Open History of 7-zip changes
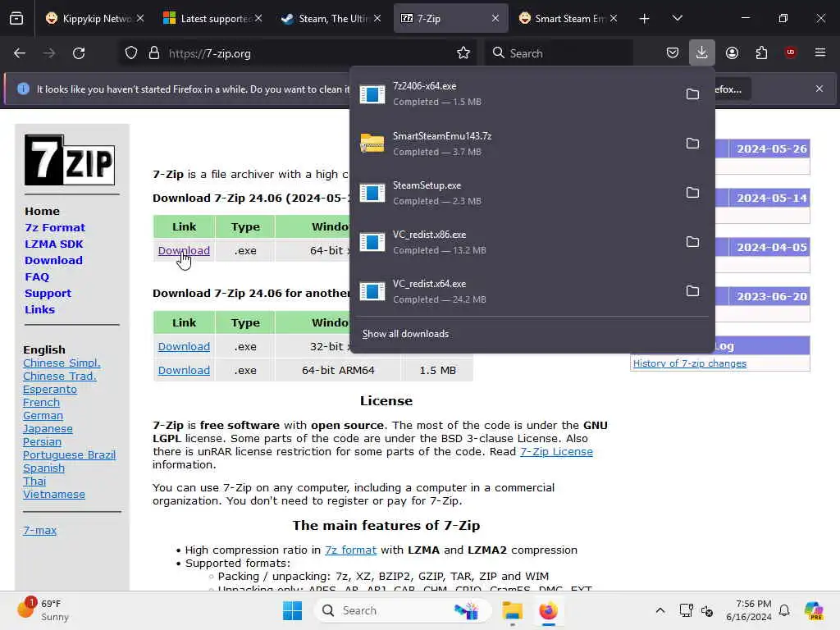Screen dimensions: 840x630 pos(689,363)
